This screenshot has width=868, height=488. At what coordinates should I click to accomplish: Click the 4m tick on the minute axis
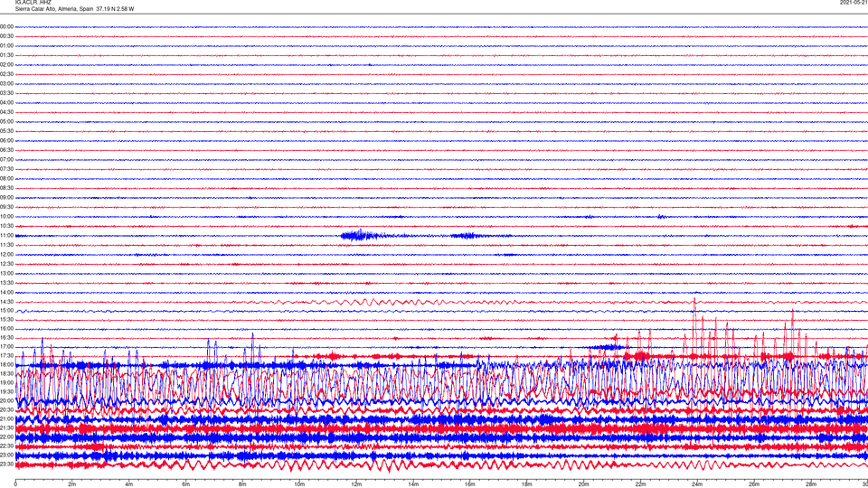point(129,484)
